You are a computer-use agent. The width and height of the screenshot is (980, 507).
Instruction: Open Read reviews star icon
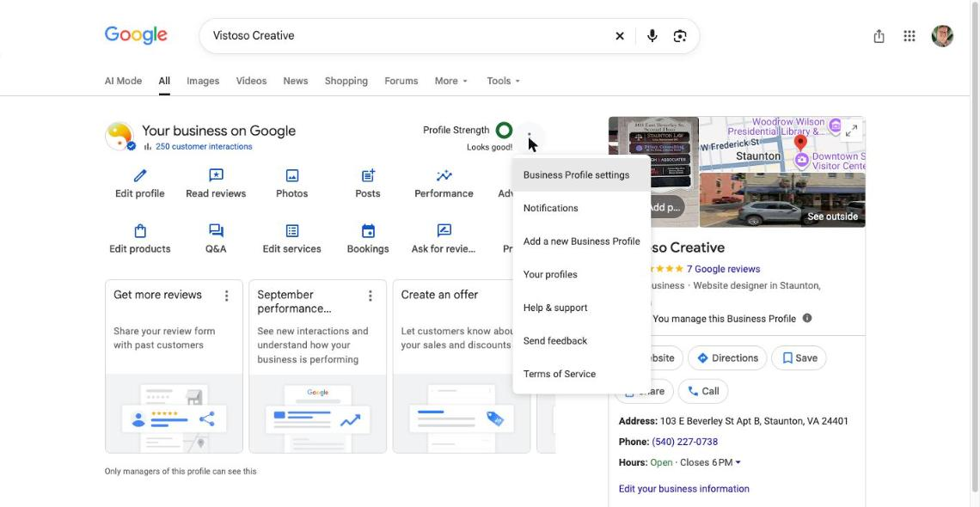(216, 175)
